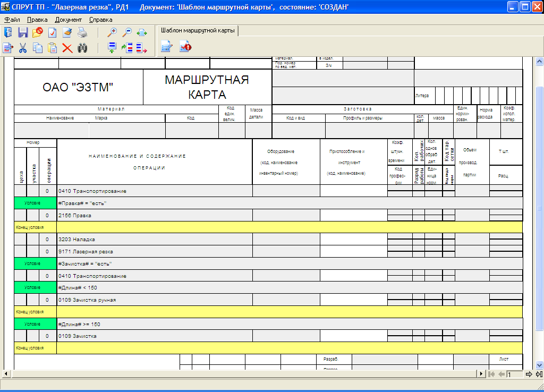544x392 pixels.
Task: Go to the previous page with the gray left arrow
Action: 501,374
